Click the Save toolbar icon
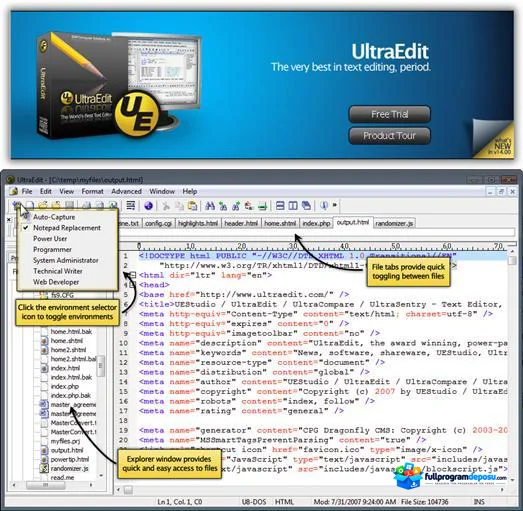This screenshot has height=511, width=523. point(69,205)
